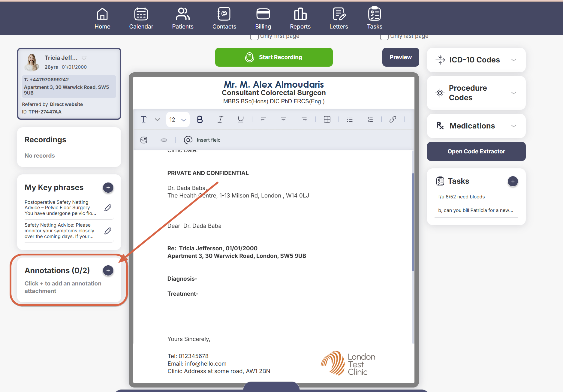This screenshot has width=563, height=392.
Task: Toggle bold formatting in the letter editor
Action: click(200, 119)
